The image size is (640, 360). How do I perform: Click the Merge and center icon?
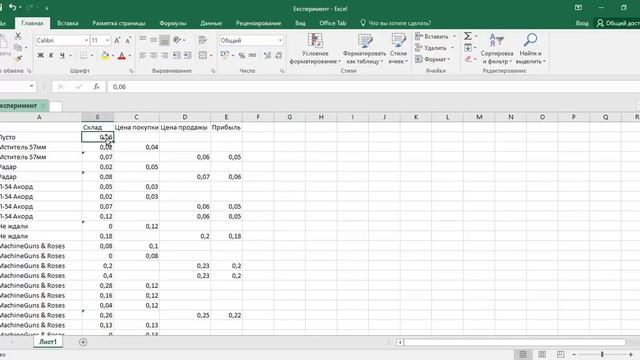click(x=203, y=55)
